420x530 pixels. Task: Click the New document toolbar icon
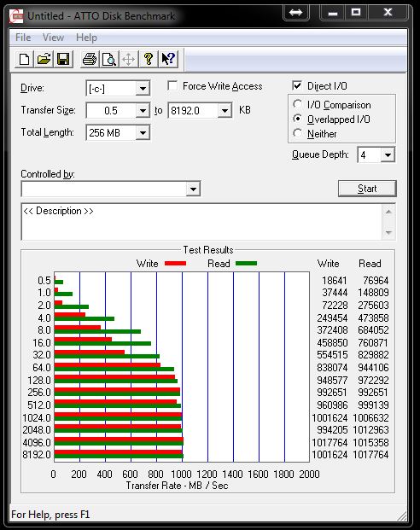(25, 59)
